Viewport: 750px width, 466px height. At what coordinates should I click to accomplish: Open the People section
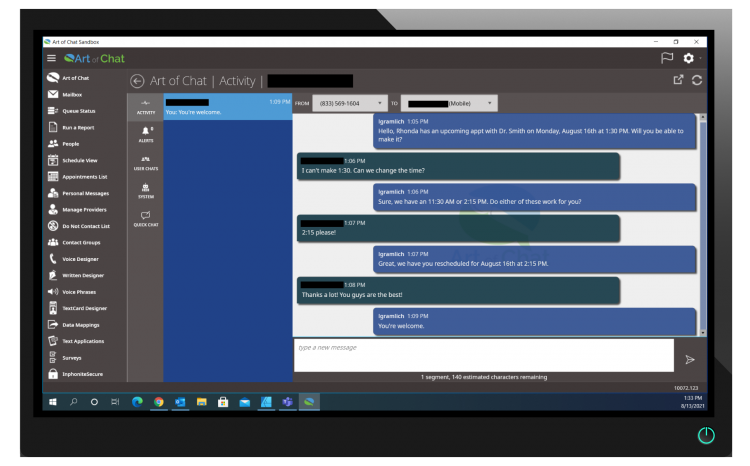click(70, 144)
